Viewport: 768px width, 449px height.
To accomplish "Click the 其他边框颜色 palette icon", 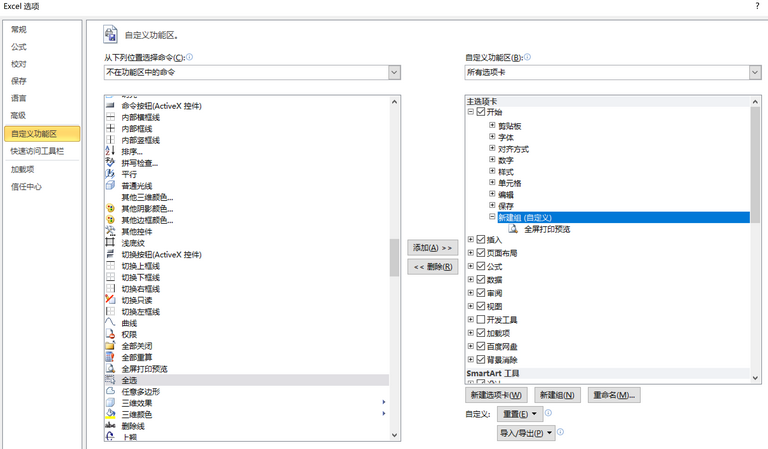I will point(110,220).
